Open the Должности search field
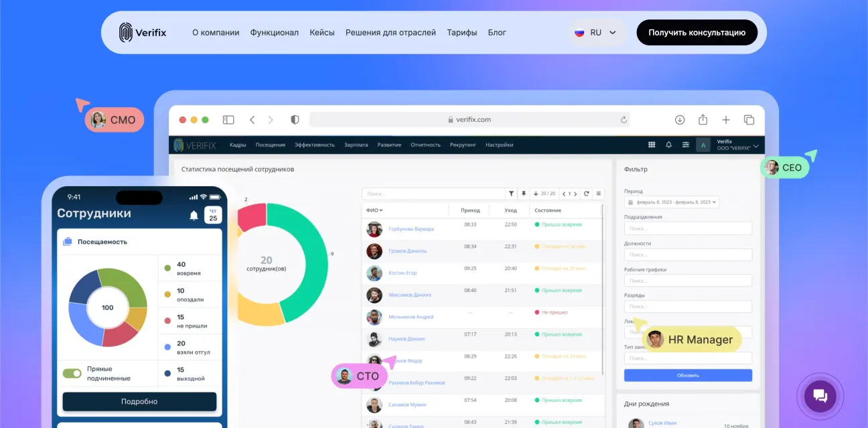868x428 pixels. click(688, 255)
